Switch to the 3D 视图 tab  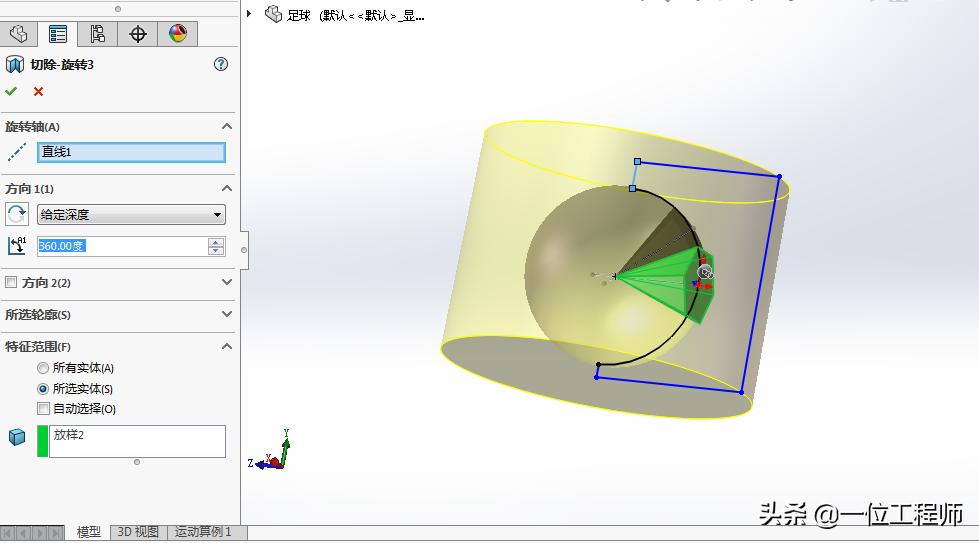point(137,532)
